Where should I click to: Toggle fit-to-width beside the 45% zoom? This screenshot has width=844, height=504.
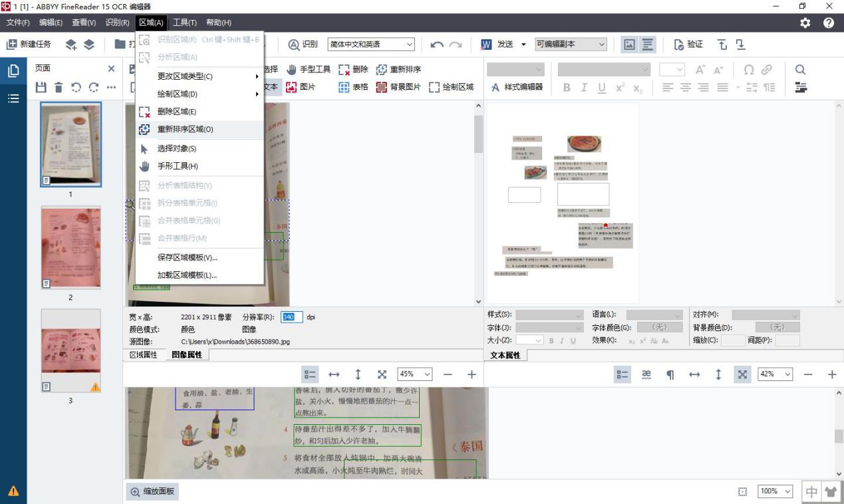334,375
